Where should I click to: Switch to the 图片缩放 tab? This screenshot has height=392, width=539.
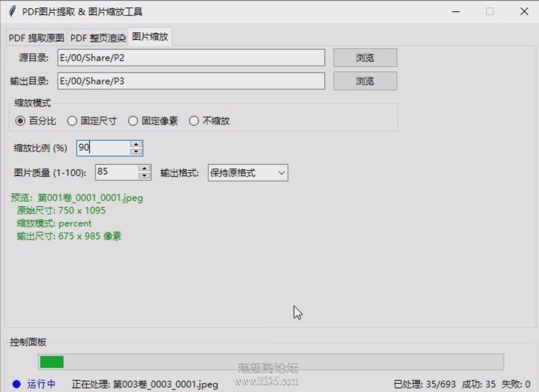150,36
